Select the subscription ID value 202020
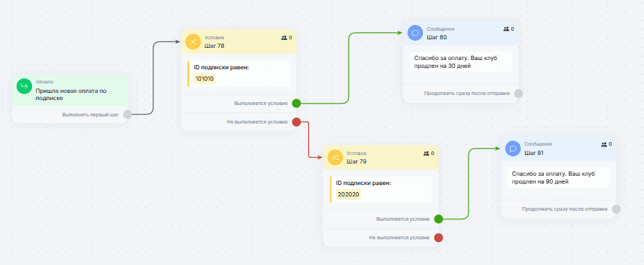 pyautogui.click(x=348, y=194)
